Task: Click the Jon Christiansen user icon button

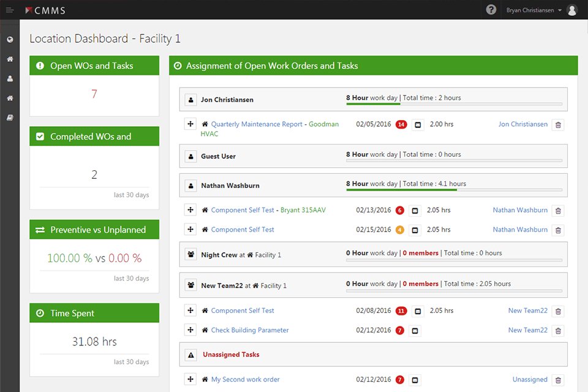Action: pos(191,100)
